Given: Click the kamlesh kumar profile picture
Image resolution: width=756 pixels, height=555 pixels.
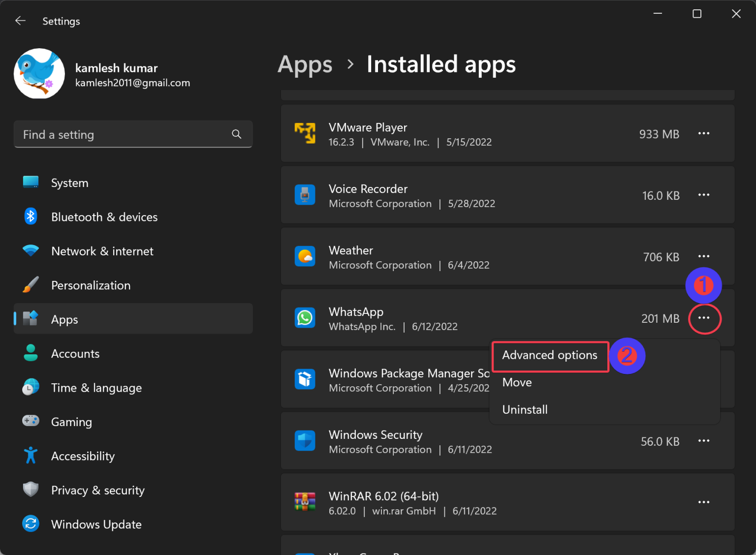Looking at the screenshot, I should coord(39,74).
